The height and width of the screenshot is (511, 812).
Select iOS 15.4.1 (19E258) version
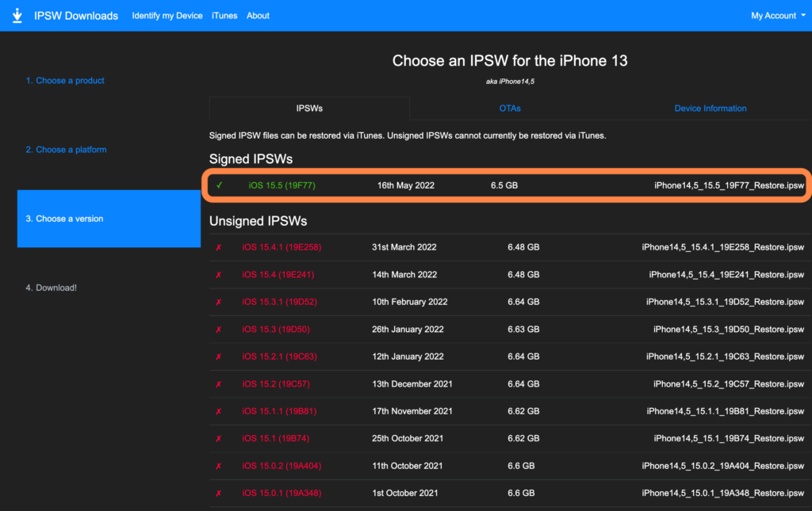tap(282, 247)
